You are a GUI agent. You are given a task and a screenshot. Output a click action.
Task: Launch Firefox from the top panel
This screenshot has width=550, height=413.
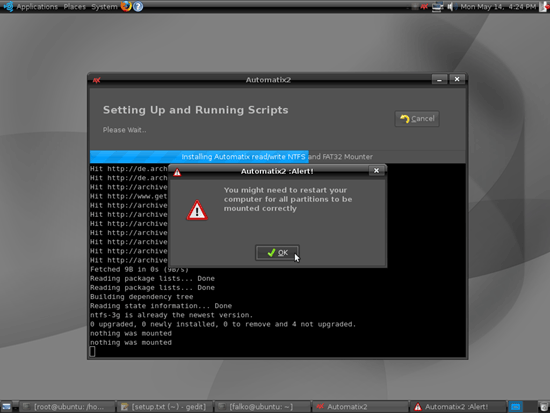pos(126,6)
